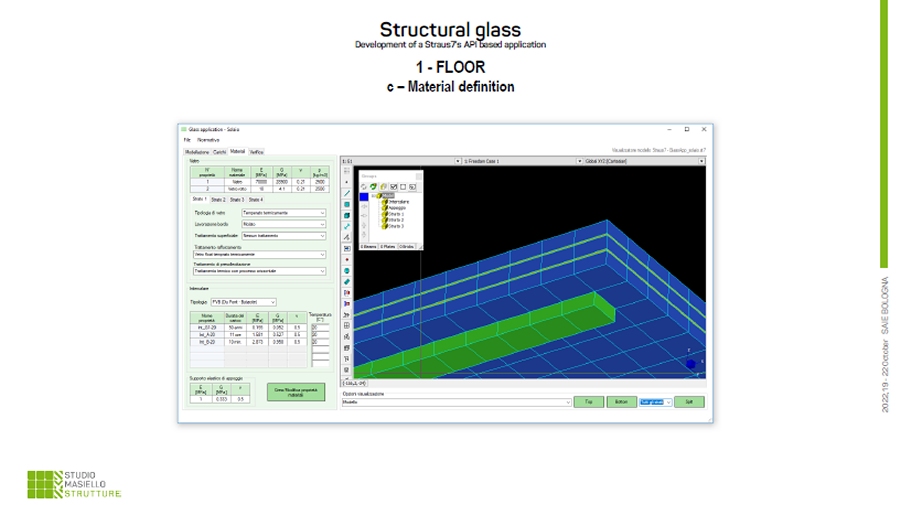
Task: Click the yellow group icon in the Groups toolbar
Action: (383, 186)
